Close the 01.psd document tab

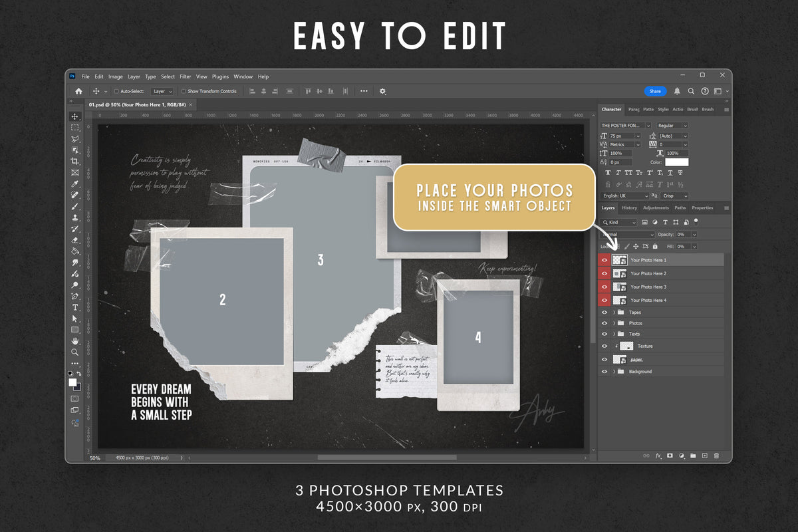pos(191,105)
